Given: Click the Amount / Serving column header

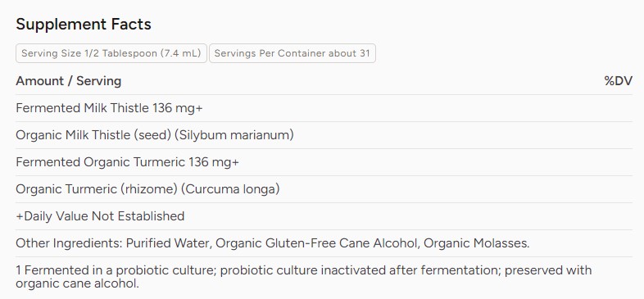Looking at the screenshot, I should click(x=69, y=81).
